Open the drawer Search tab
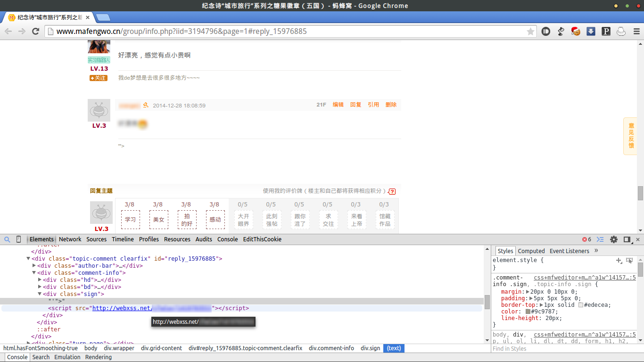The width and height of the screenshot is (644, 362). pos(41,357)
